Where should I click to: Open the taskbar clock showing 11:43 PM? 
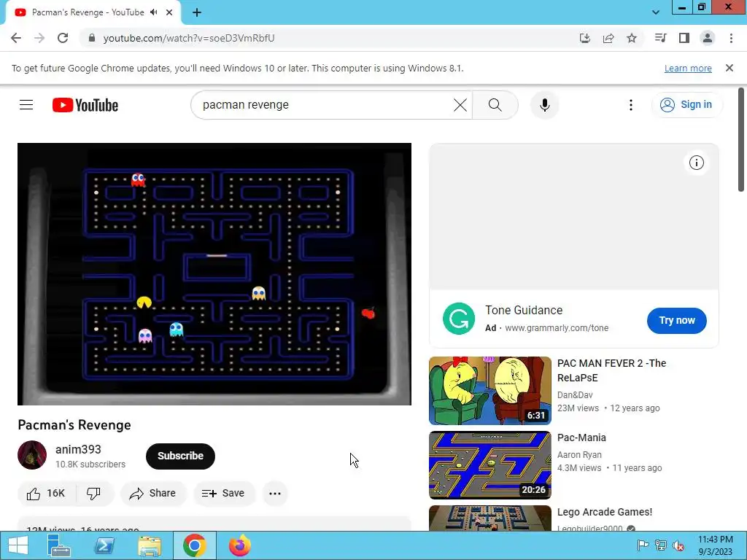(715, 545)
